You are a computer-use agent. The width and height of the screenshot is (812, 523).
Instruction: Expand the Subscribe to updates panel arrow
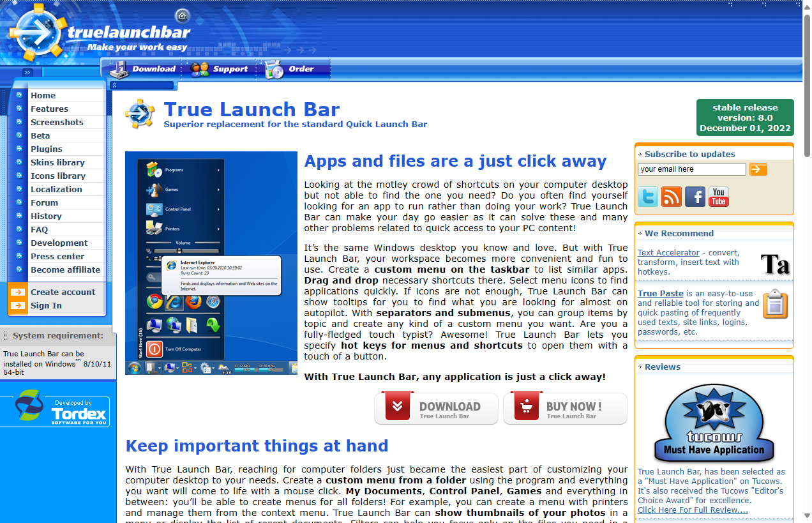click(640, 153)
